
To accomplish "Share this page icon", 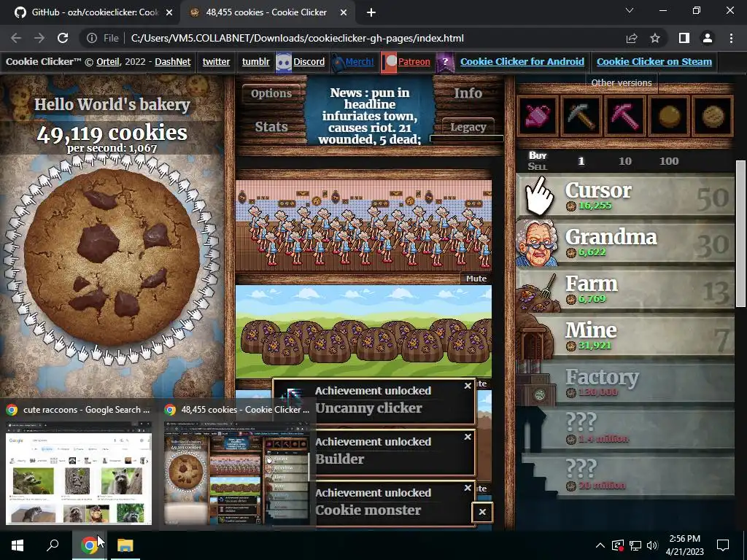I will (x=632, y=38).
